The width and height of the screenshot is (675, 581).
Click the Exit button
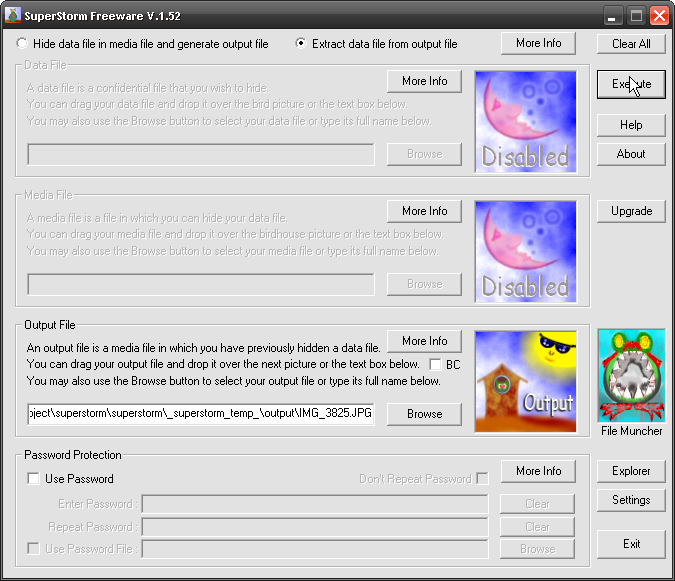[631, 544]
